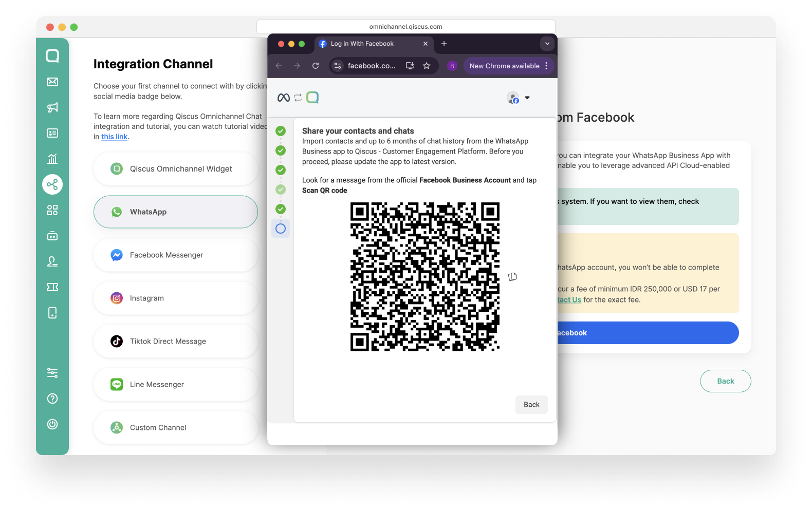Select the Facebook Messenger channel
The height and width of the screenshot is (511, 812).
(176, 255)
